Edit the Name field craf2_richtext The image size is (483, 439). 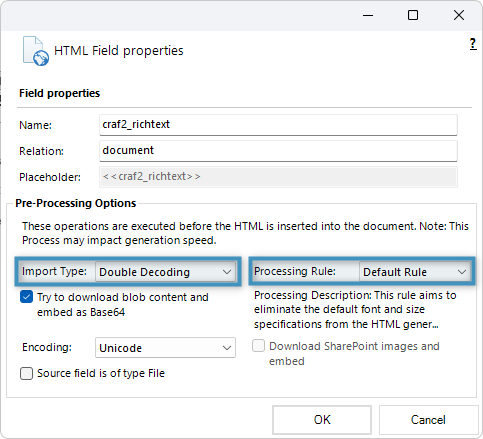click(x=278, y=125)
